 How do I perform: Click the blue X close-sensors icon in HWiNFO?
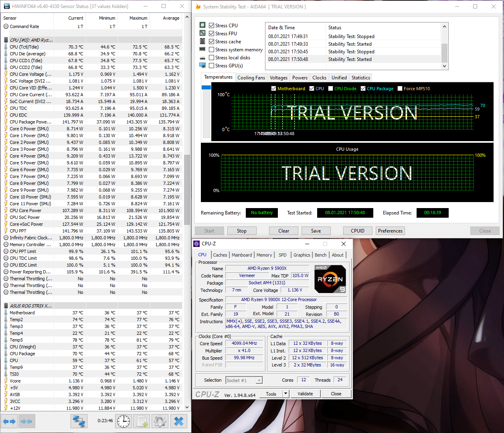(179, 421)
